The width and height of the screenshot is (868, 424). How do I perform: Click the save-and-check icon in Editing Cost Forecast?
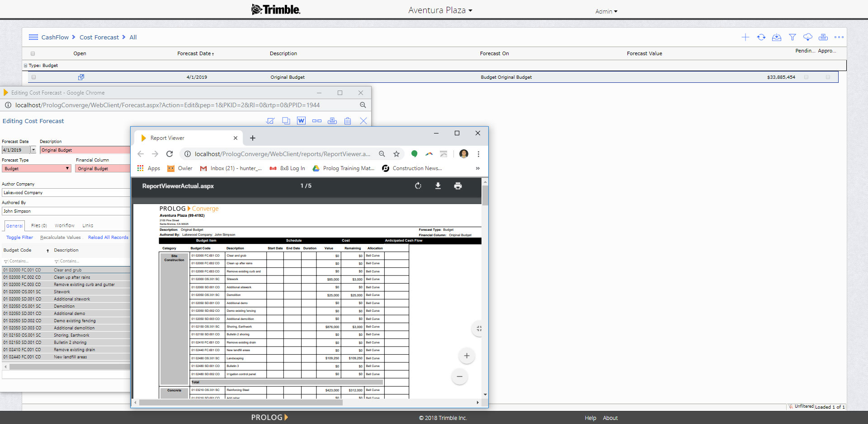270,121
